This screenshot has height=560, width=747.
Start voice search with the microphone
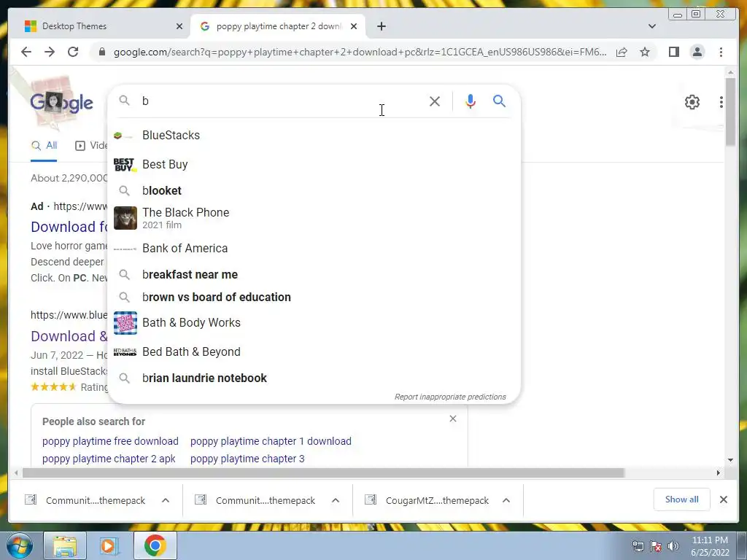(471, 101)
